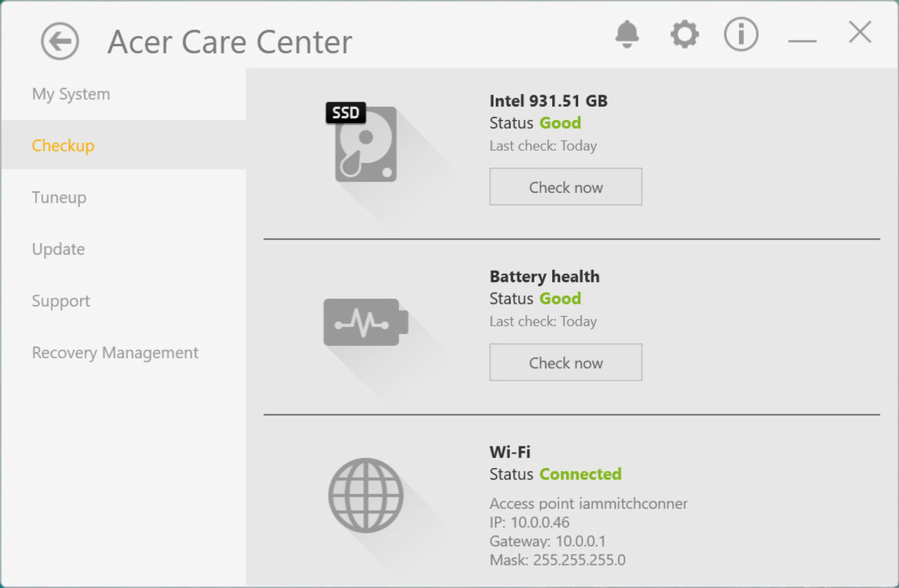Viewport: 899px width, 588px height.
Task: Click Check now for Battery health
Action: tap(565, 362)
